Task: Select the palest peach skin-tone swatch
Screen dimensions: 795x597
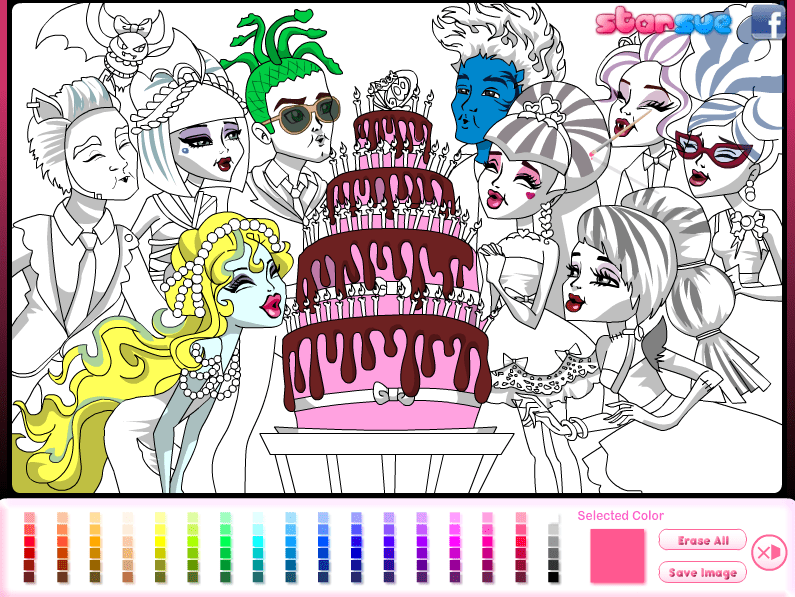Action: click(x=127, y=517)
